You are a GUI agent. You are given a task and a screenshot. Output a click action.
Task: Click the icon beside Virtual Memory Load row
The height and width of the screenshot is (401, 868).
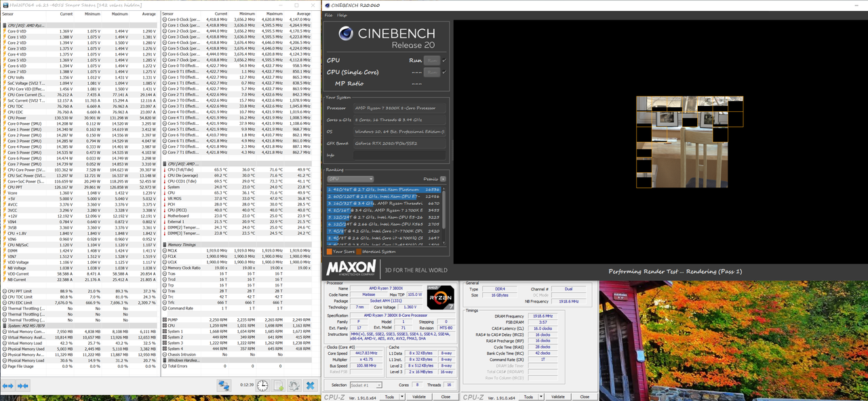tap(5, 343)
